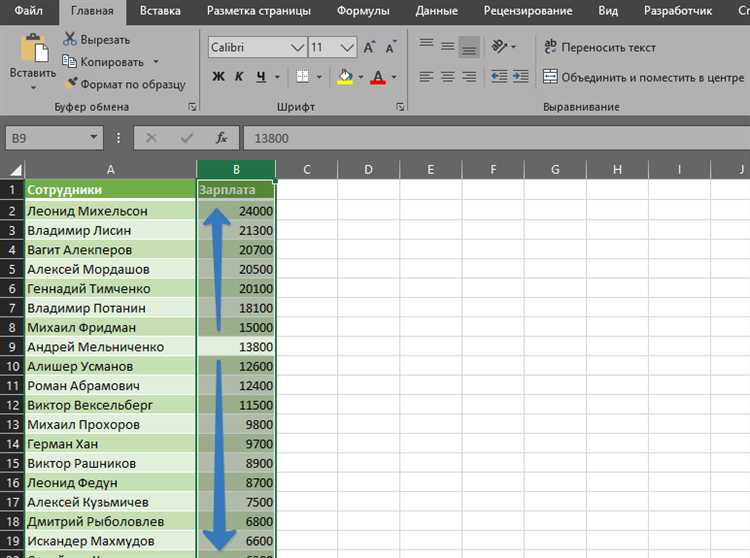
Task: Switch to the Формулы ribbon tab
Action: (363, 11)
